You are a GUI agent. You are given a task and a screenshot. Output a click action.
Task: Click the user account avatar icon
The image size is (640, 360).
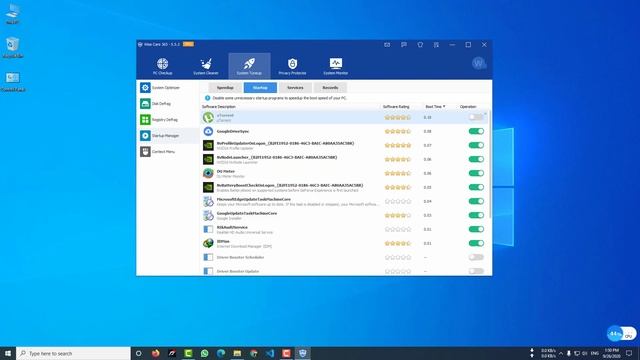click(x=478, y=63)
